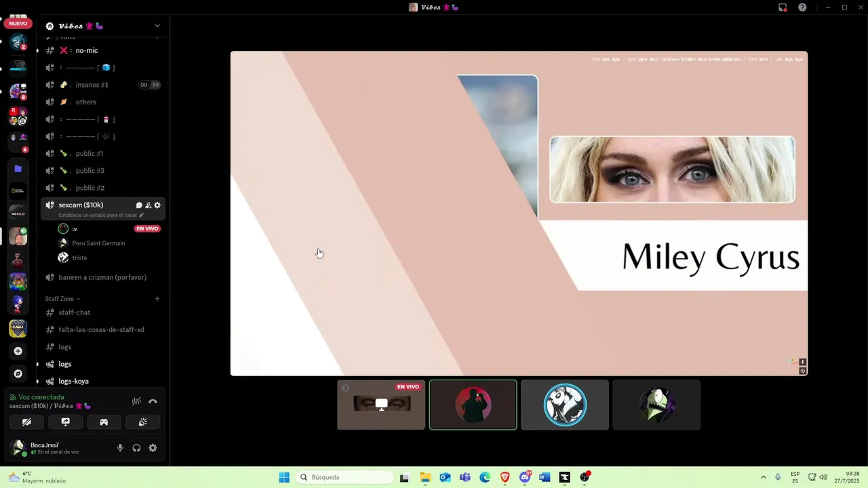The width and height of the screenshot is (868, 488).
Task: Add a server with the plus button
Action: [x=18, y=351]
